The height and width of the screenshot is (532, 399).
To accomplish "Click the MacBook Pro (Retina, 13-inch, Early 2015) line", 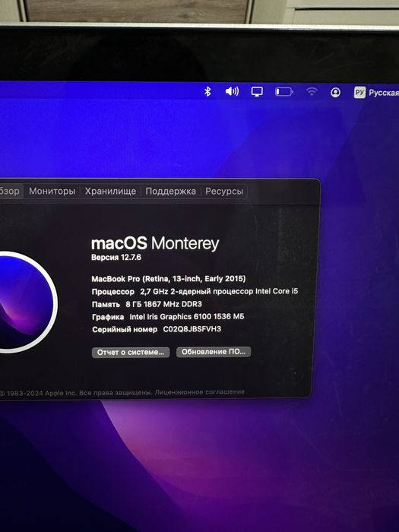I will point(169,279).
